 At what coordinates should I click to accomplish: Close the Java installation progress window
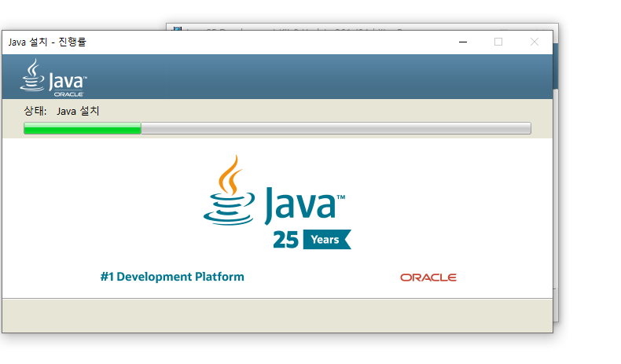[535, 42]
